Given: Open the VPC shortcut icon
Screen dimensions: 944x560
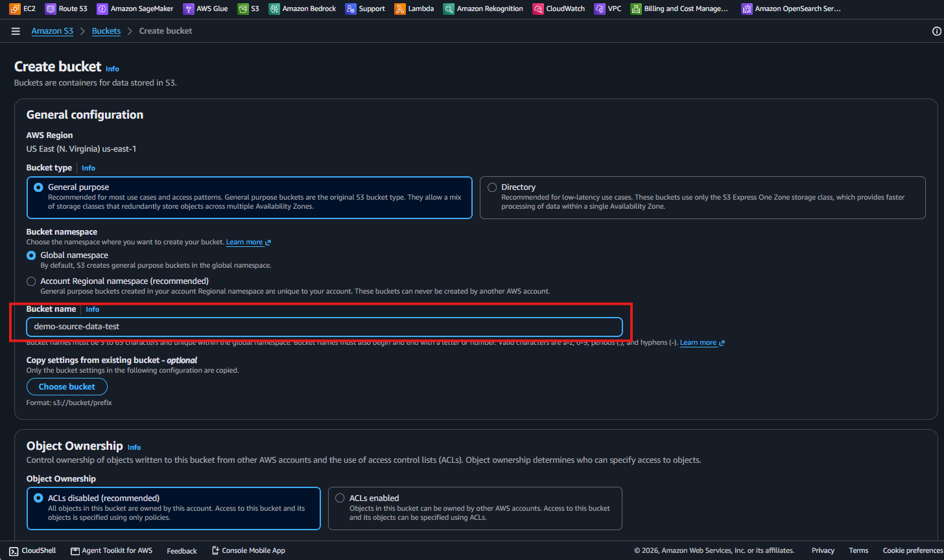Looking at the screenshot, I should pyautogui.click(x=599, y=9).
